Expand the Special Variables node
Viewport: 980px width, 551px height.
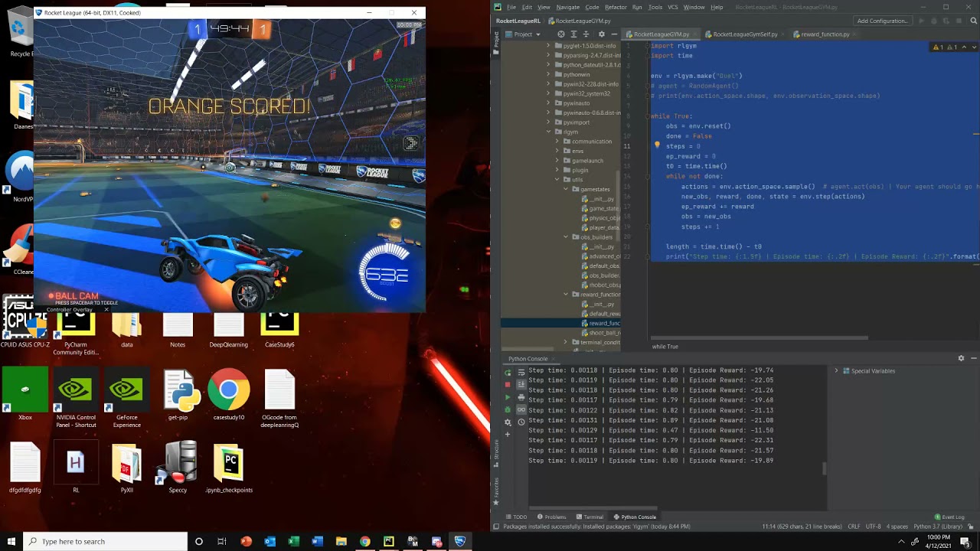coord(836,371)
